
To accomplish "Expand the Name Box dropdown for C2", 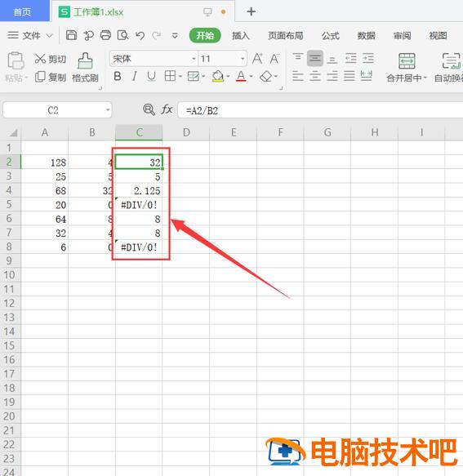I will (108, 110).
